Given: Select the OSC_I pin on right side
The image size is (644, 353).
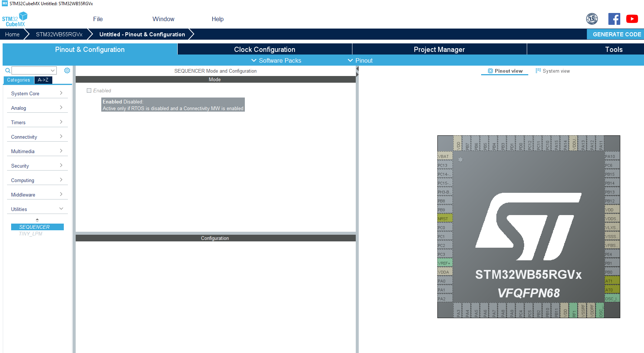Looking at the screenshot, I should [612, 299].
